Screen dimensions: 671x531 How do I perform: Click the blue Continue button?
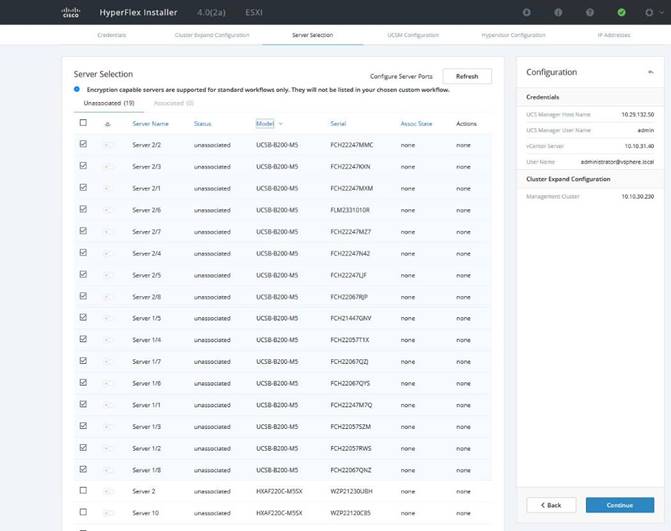tap(620, 505)
